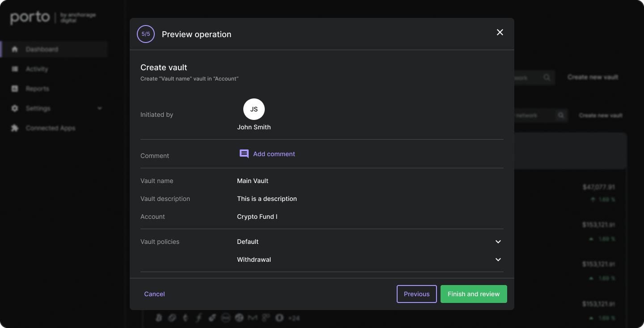Go back with the Previous button
Image resolution: width=644 pixels, height=328 pixels.
click(x=417, y=294)
